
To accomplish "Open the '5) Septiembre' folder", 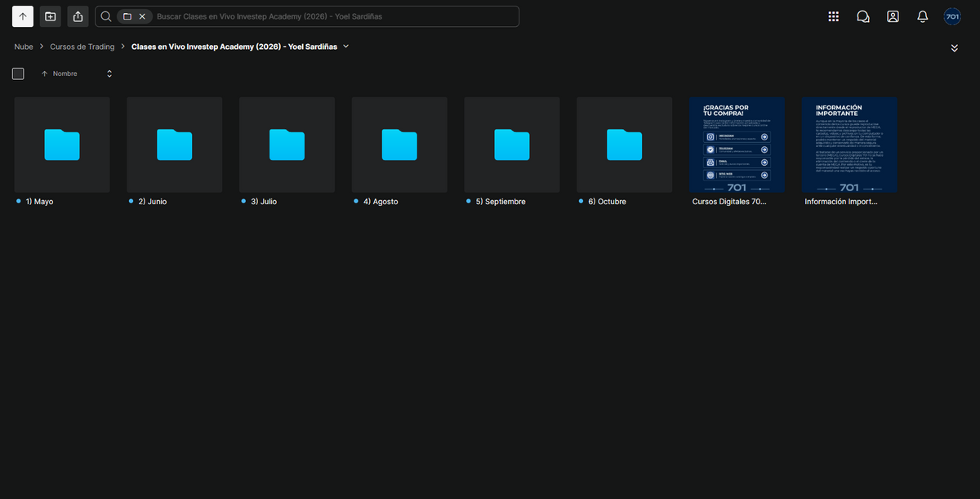I will [512, 145].
